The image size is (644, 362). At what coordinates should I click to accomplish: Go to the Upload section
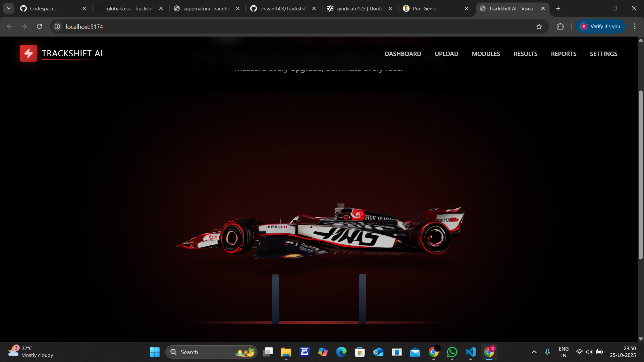coord(446,54)
